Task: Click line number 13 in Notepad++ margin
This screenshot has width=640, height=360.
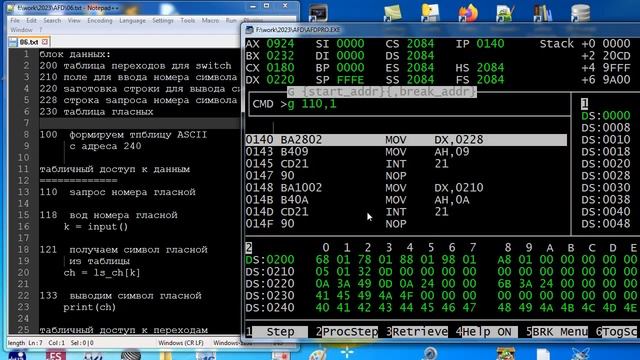Action: 24,192
